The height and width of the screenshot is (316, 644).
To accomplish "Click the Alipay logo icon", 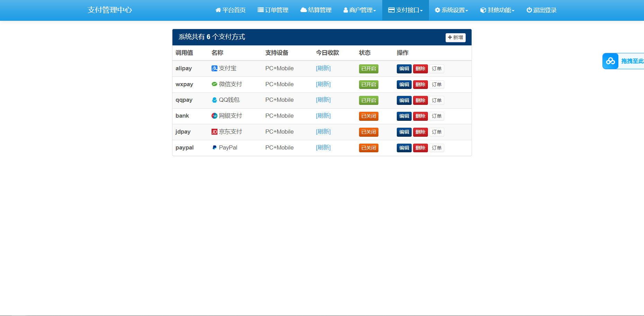I will point(214,69).
